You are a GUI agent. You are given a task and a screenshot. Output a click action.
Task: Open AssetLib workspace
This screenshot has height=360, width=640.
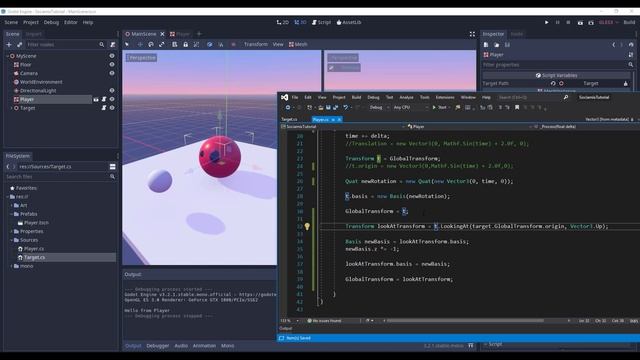tap(349, 22)
